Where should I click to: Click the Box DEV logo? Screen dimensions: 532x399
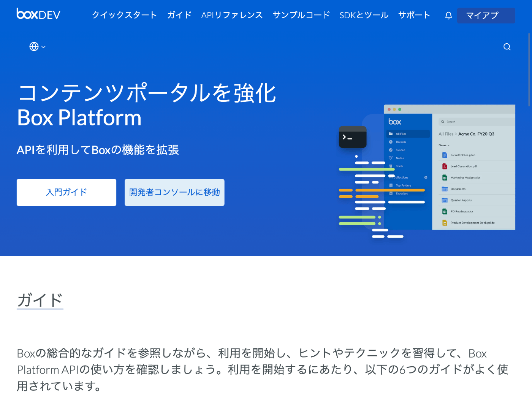pyautogui.click(x=38, y=14)
